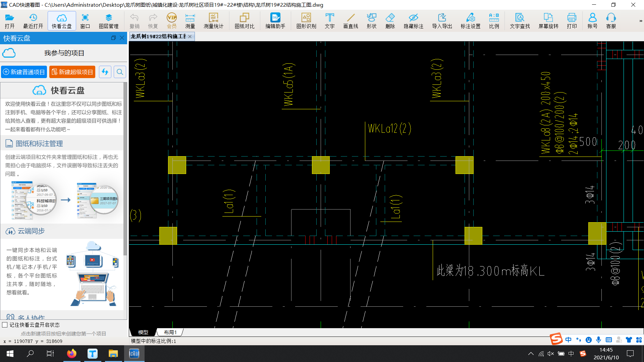Select the 文字 text tool
Viewport: 644px width, 362px height.
[330, 21]
